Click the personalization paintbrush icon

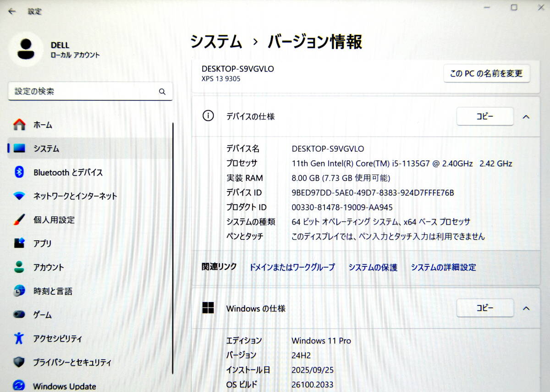point(19,220)
